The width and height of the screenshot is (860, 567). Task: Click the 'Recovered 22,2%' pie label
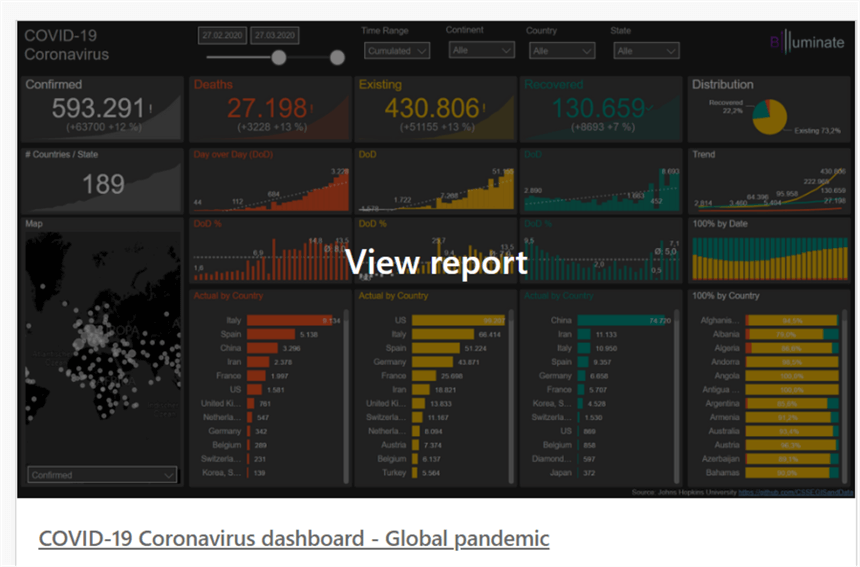tap(726, 106)
